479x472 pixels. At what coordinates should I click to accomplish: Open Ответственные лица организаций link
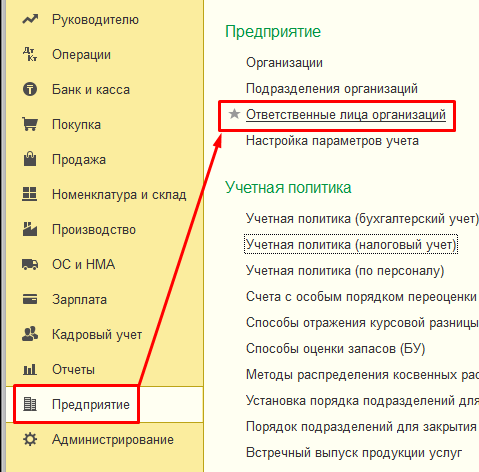(346, 115)
